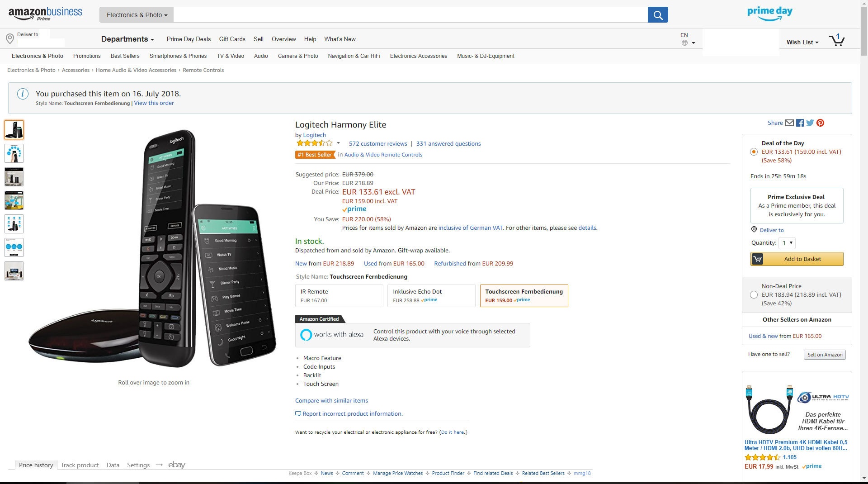The image size is (868, 484).
Task: Open the 572 customer reviews link
Action: point(377,144)
